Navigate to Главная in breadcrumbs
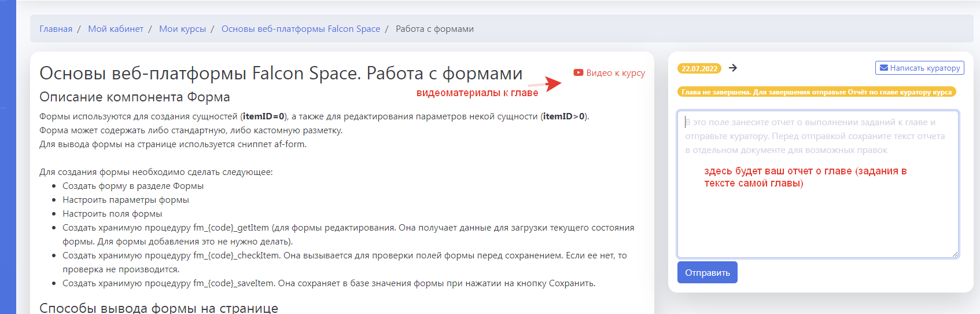 pyautogui.click(x=56, y=29)
